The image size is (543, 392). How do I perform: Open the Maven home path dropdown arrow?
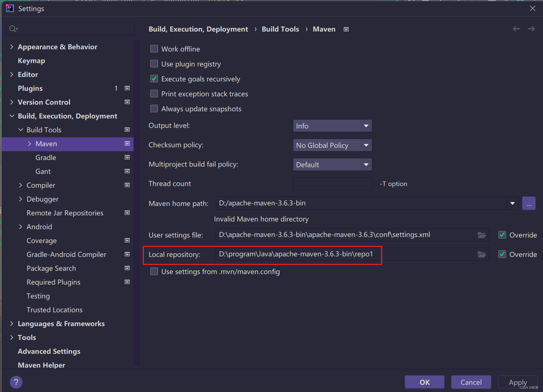click(512, 203)
